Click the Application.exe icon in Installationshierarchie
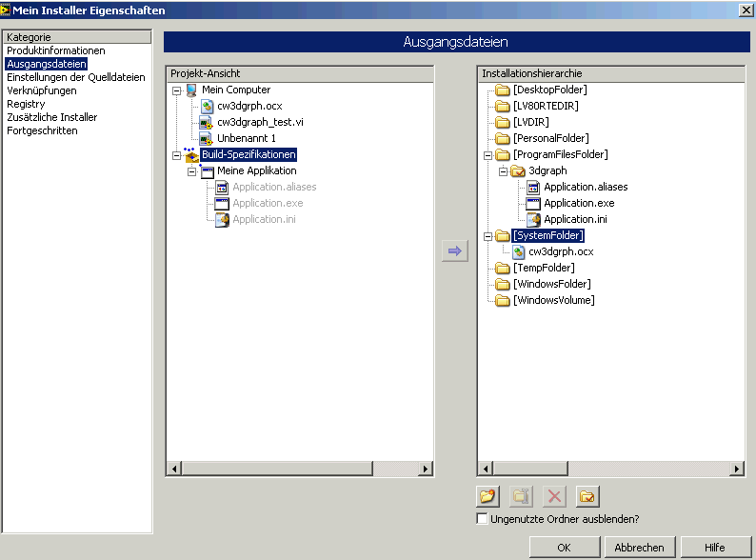756x560 pixels. pos(533,204)
